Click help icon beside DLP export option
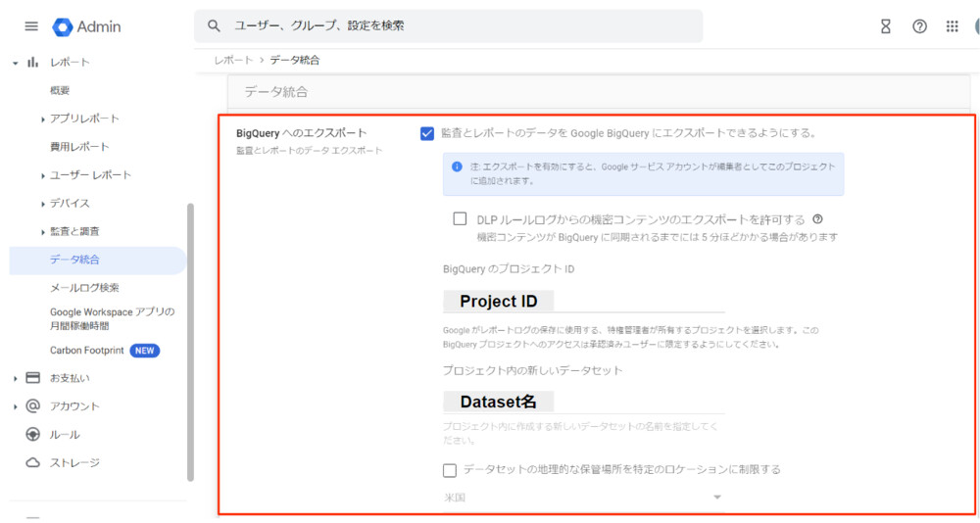 817,219
